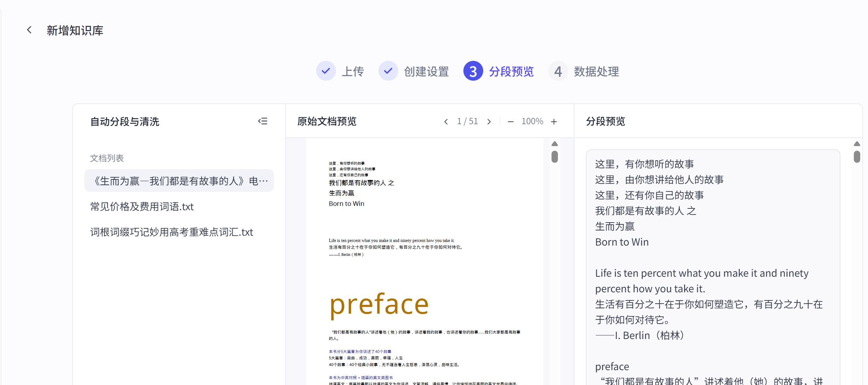868x385 pixels.
Task: Click the preface heading in document preview
Action: [379, 304]
